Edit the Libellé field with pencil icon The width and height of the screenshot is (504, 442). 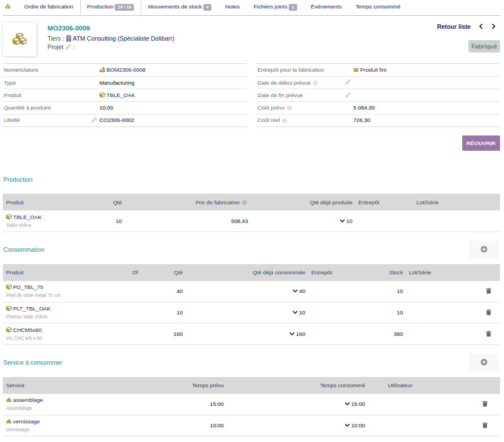(94, 120)
